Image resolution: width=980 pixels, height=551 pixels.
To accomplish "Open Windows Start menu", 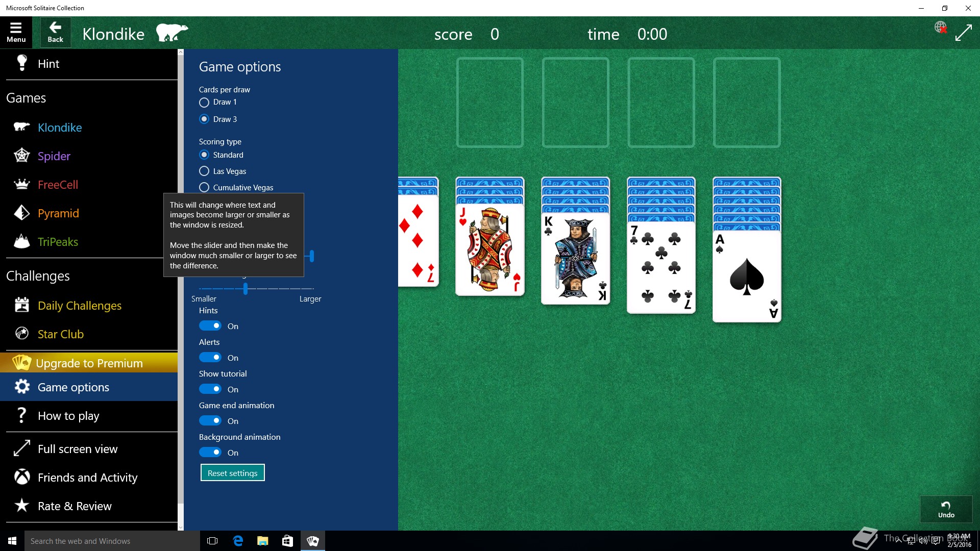I will tap(12, 541).
